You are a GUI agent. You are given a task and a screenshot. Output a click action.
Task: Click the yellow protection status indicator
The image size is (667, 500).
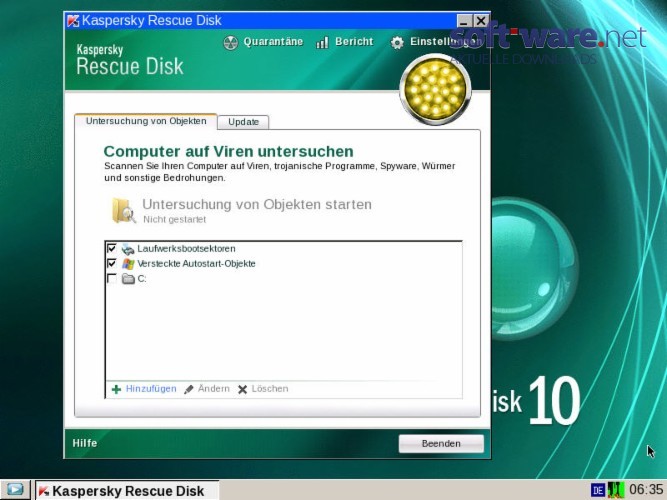point(435,90)
